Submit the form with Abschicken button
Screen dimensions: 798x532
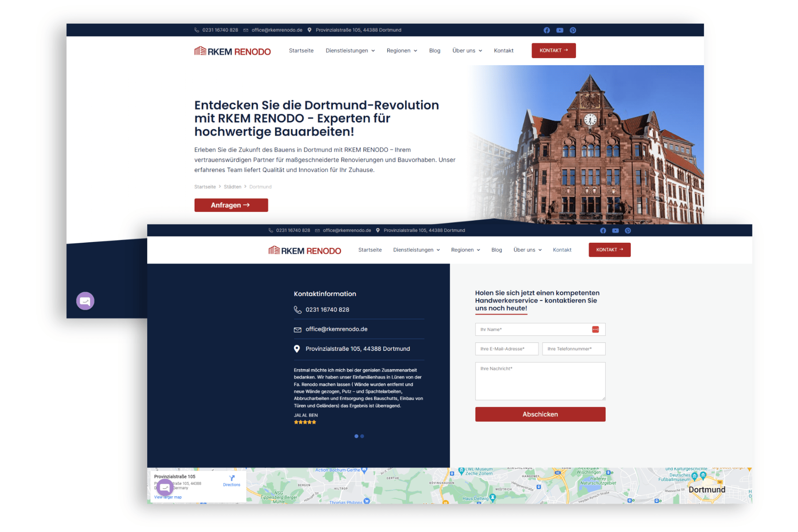[540, 414]
